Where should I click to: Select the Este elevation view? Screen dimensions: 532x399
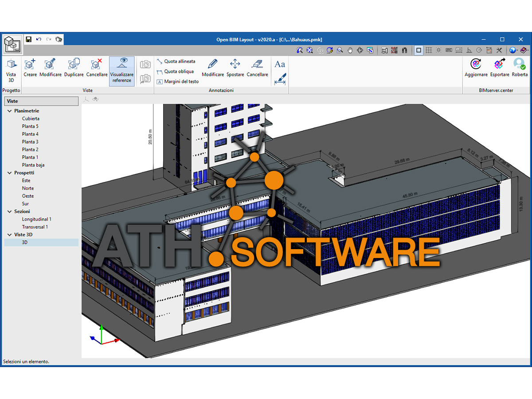(26, 180)
